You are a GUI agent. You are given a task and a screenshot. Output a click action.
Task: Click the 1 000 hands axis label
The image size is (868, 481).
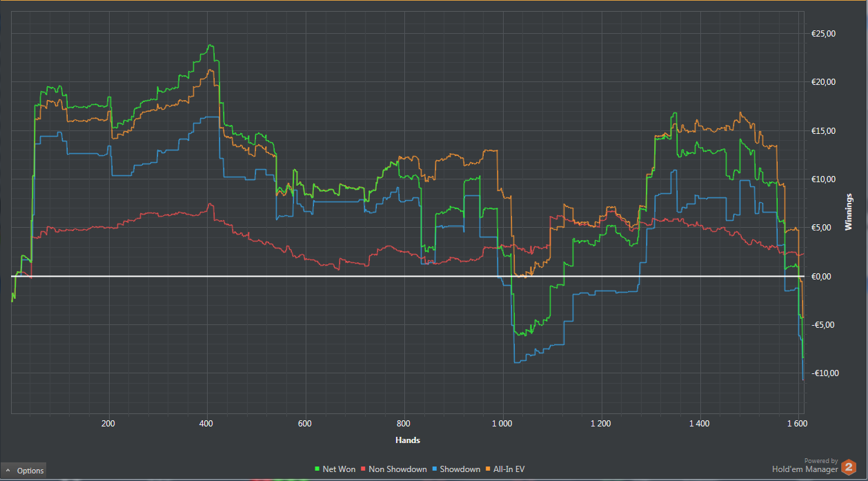(502, 424)
